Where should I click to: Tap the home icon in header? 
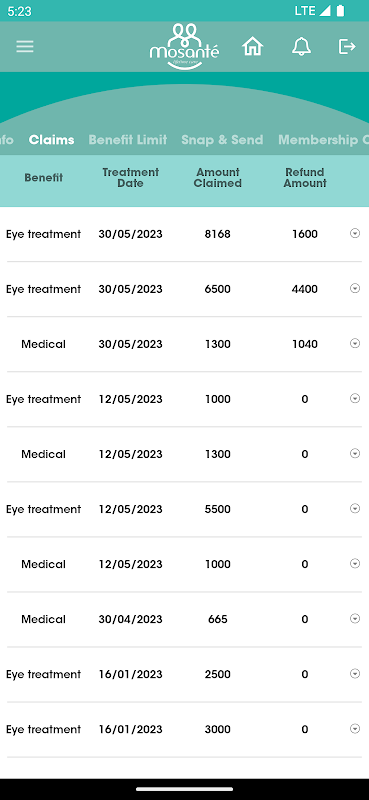pyautogui.click(x=253, y=46)
